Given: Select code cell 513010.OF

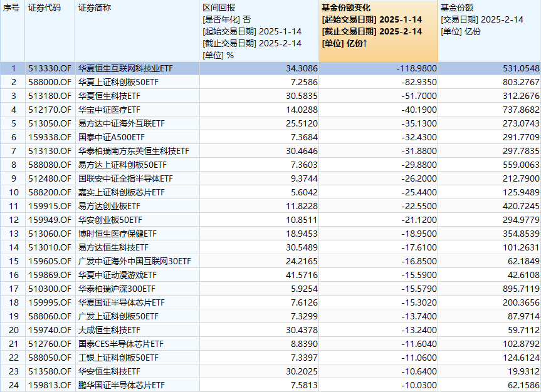Looking at the screenshot, I should pyautogui.click(x=50, y=247).
